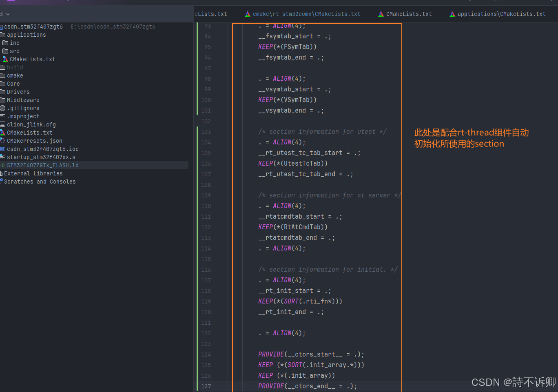Image resolution: width=558 pixels, height=392 pixels.
Task: Click CMake icon on cmake\rt_stm32cumx\CMakeLists.txt tab
Action: [x=248, y=14]
